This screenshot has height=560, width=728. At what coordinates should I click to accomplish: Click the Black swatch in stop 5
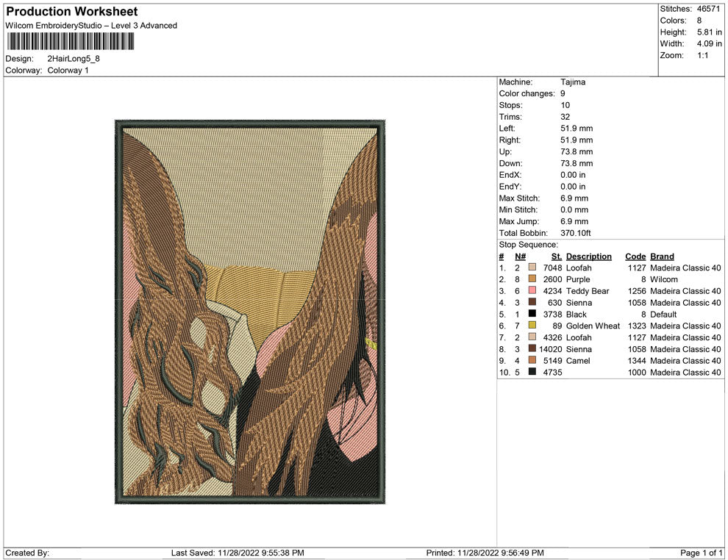[x=532, y=314]
